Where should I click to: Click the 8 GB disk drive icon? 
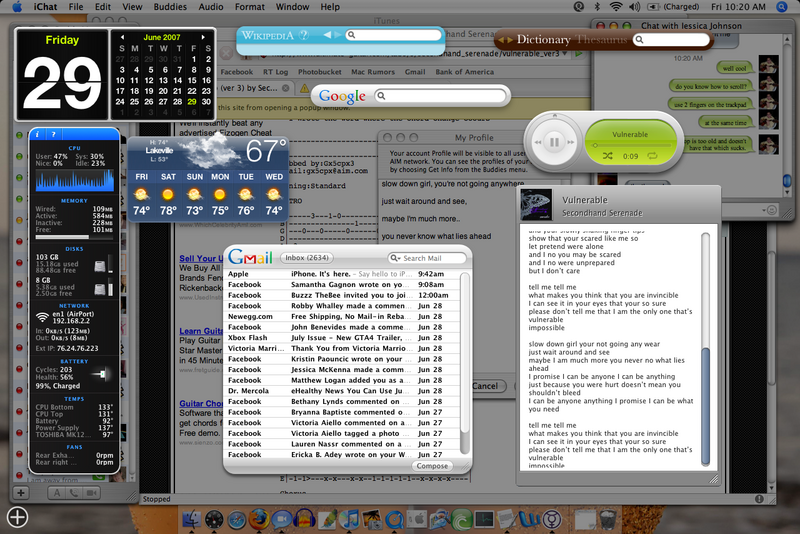click(x=99, y=289)
